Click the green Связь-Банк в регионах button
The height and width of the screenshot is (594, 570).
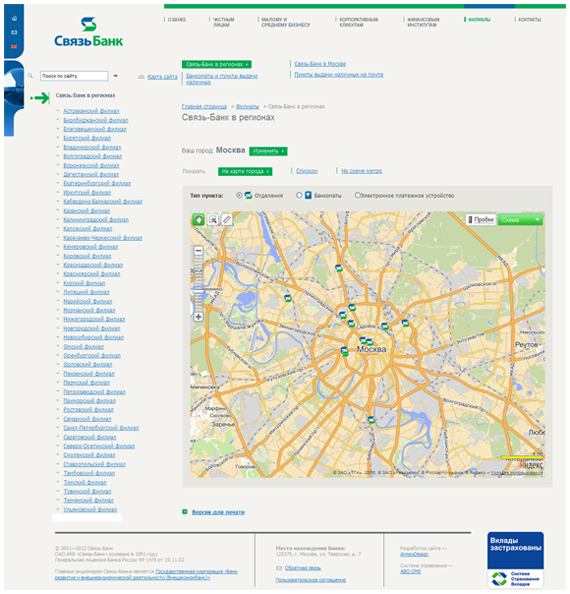pyautogui.click(x=217, y=64)
